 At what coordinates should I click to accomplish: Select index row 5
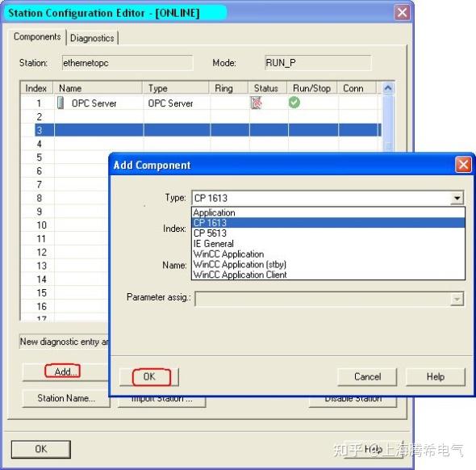(65, 157)
